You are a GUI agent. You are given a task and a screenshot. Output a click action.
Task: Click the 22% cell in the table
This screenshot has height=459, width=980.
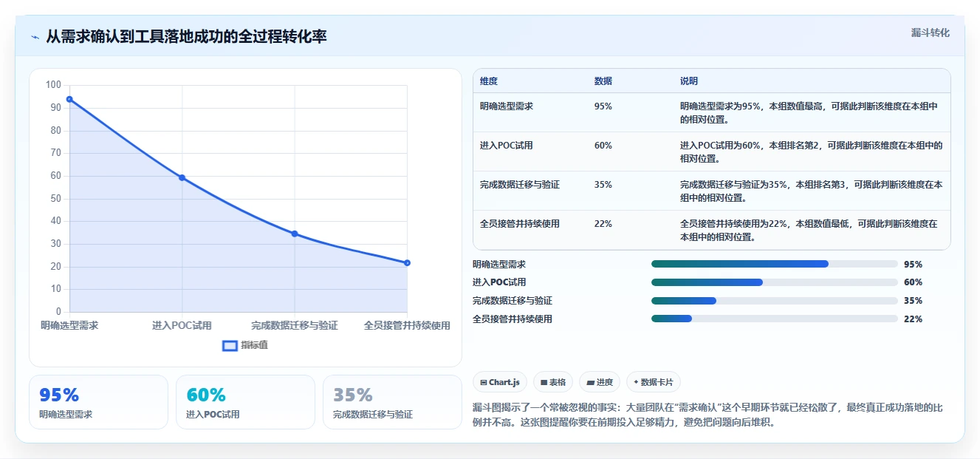click(x=603, y=224)
